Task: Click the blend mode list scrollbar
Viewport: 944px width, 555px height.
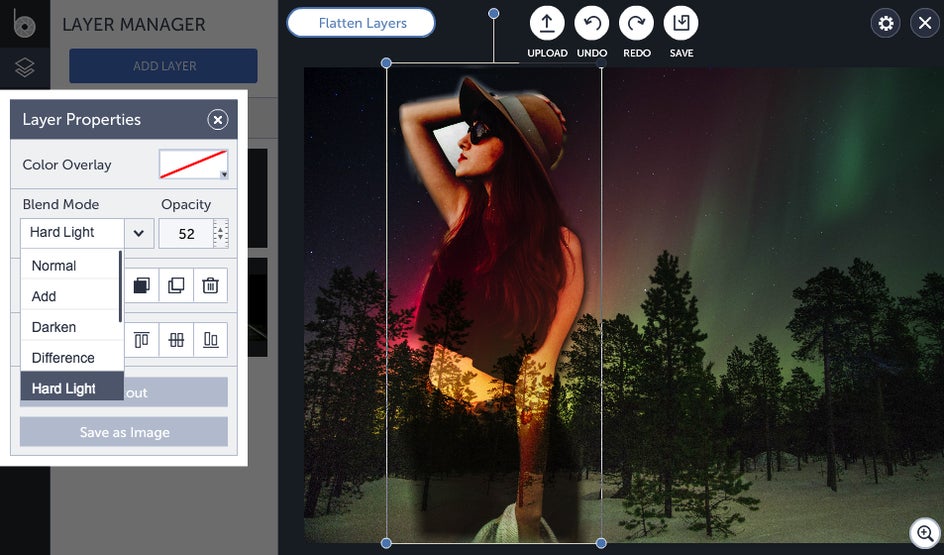Action: point(121,287)
